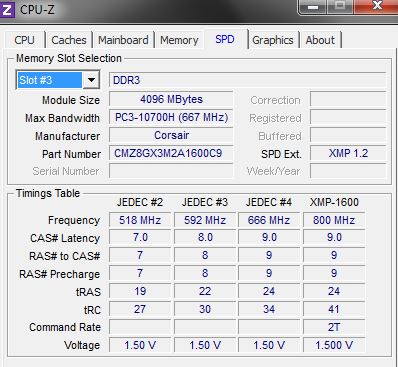This screenshot has height=367, width=398.
Task: Close the CPU-Z window
Action: tap(376, 6)
